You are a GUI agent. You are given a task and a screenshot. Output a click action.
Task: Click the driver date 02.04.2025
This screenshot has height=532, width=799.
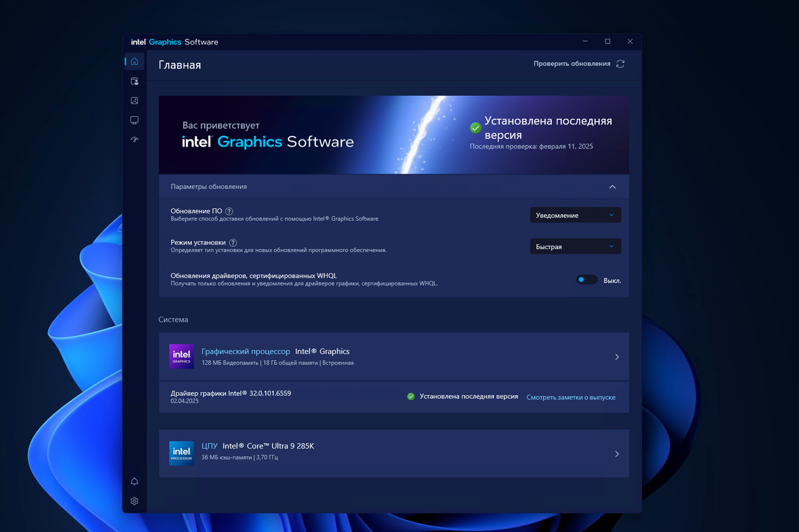click(184, 401)
